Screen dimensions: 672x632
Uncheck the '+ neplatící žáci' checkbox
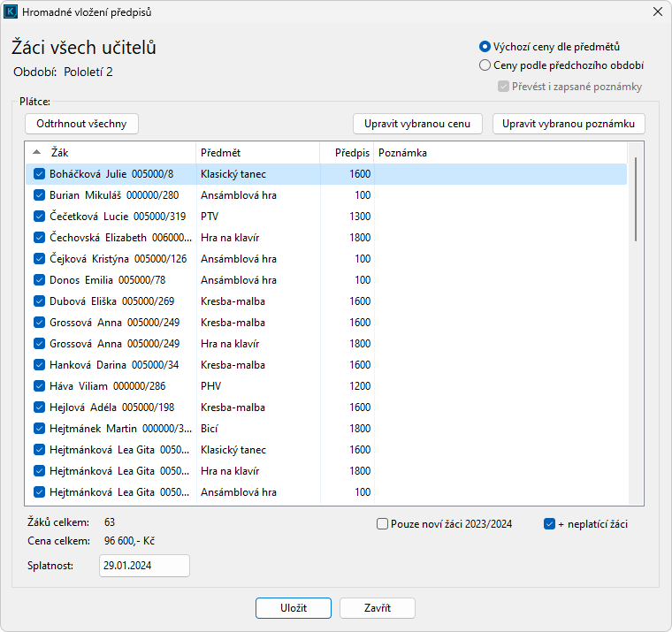(x=550, y=524)
